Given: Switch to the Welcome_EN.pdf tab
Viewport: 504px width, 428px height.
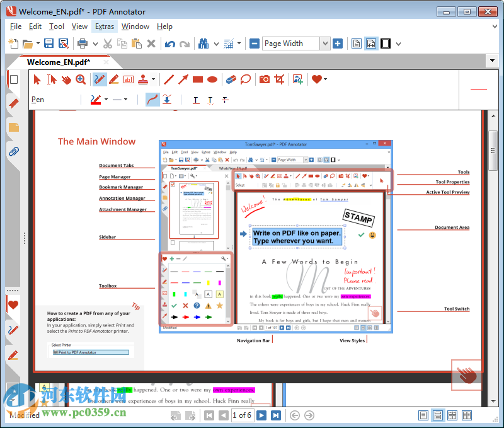Looking at the screenshot, I should 60,62.
